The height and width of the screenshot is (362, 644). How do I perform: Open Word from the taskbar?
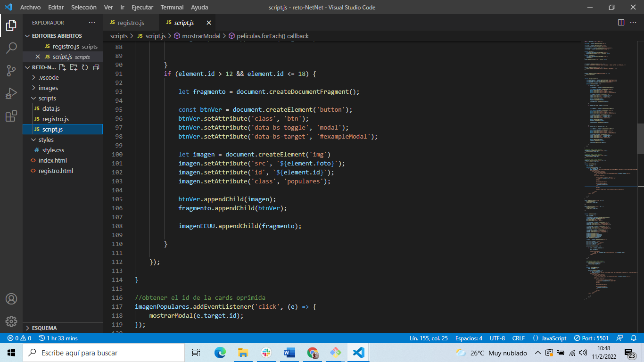click(289, 353)
